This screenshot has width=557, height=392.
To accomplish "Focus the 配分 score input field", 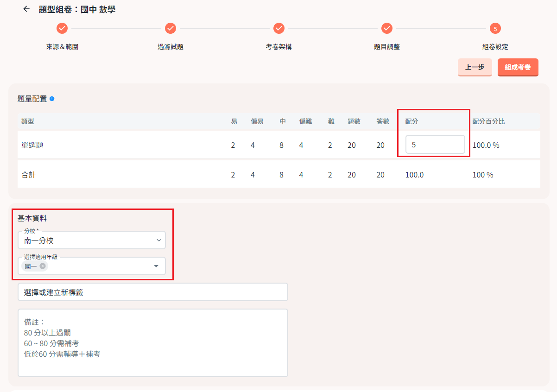I will pyautogui.click(x=435, y=145).
